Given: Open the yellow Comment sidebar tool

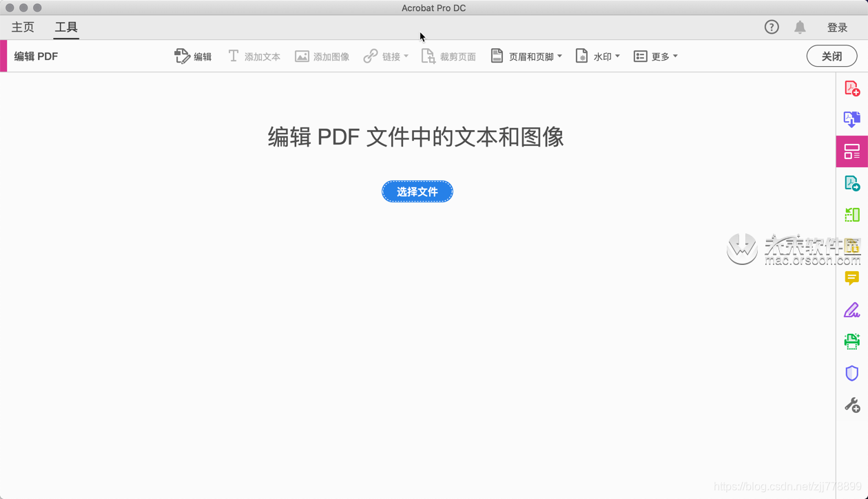Looking at the screenshot, I should [852, 278].
